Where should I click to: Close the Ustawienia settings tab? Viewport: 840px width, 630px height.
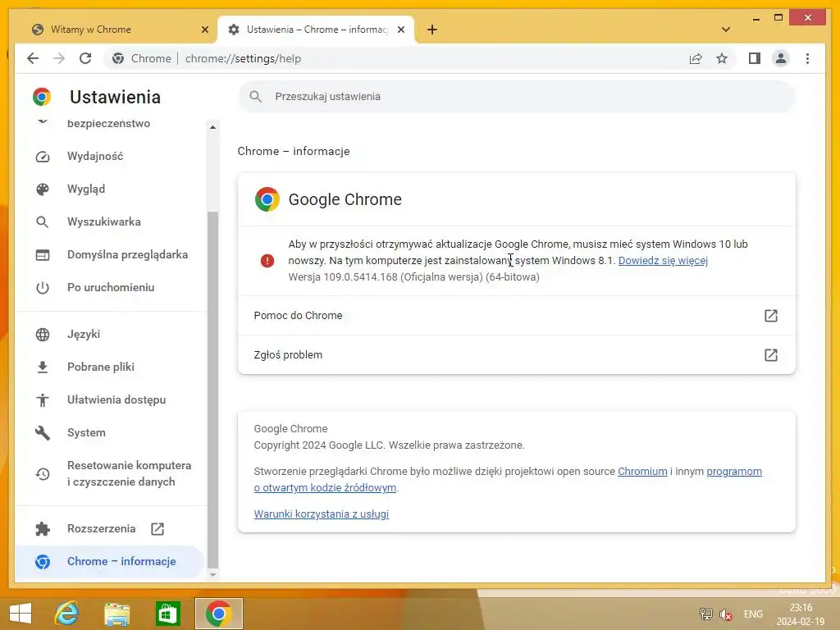tap(400, 30)
